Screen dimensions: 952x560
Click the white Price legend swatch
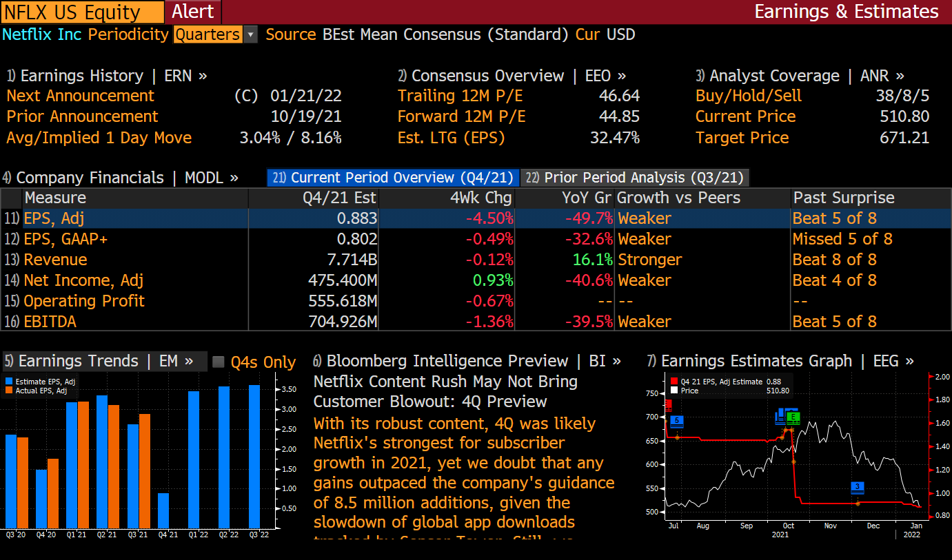(x=674, y=391)
